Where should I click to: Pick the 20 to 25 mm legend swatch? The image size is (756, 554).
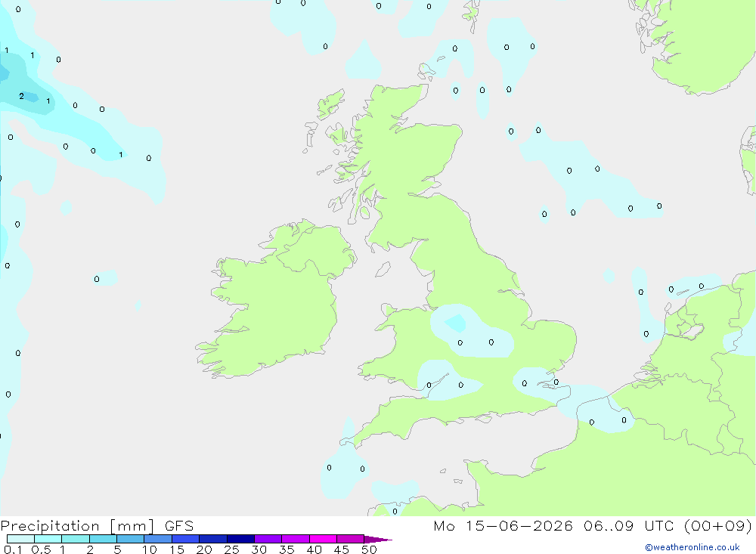(213, 539)
